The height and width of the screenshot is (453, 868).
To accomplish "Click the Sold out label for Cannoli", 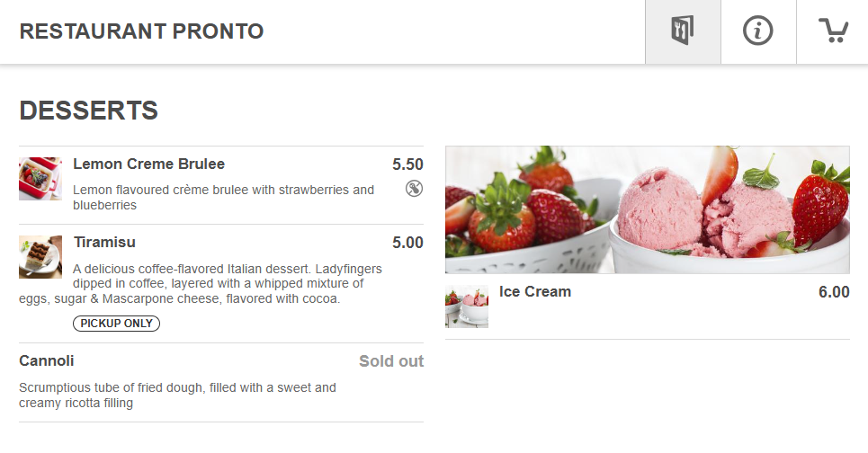I will (x=391, y=361).
